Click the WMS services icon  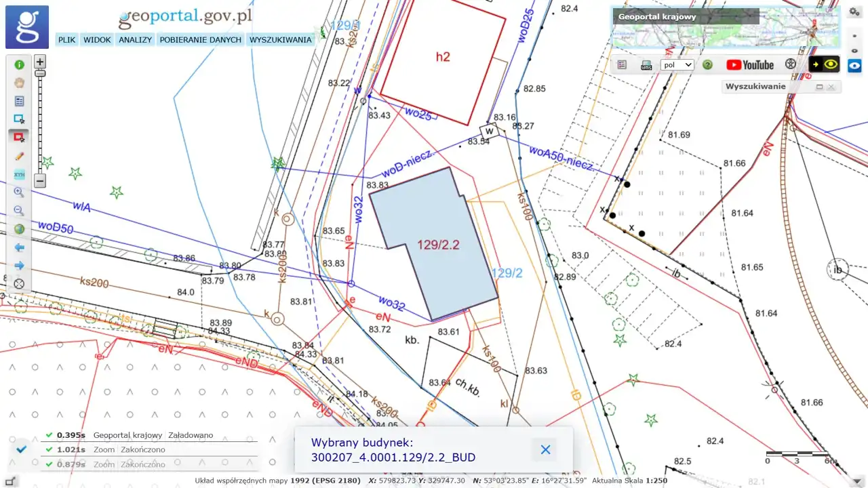point(646,65)
